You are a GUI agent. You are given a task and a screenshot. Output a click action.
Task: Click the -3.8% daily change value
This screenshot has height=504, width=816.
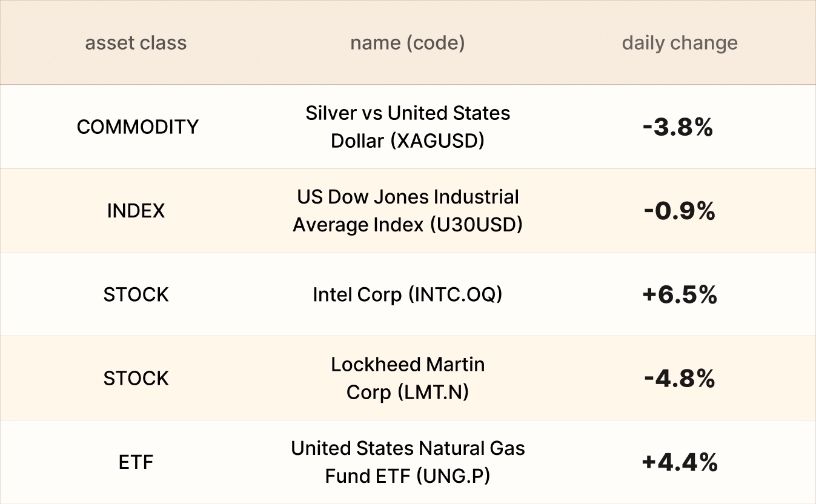tap(678, 127)
